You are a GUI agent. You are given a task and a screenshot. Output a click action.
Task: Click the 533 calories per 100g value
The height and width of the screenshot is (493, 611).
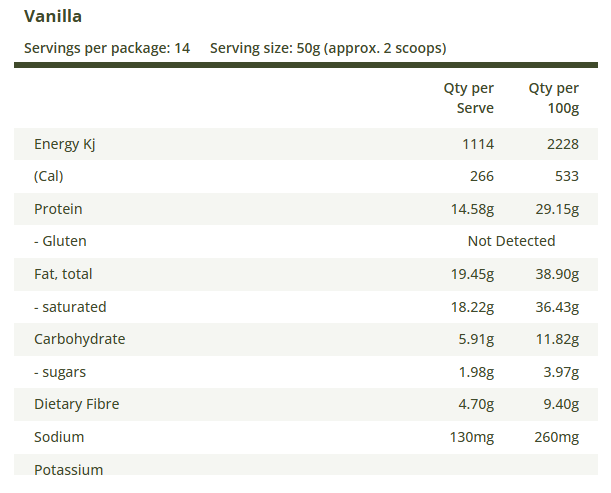click(x=566, y=176)
